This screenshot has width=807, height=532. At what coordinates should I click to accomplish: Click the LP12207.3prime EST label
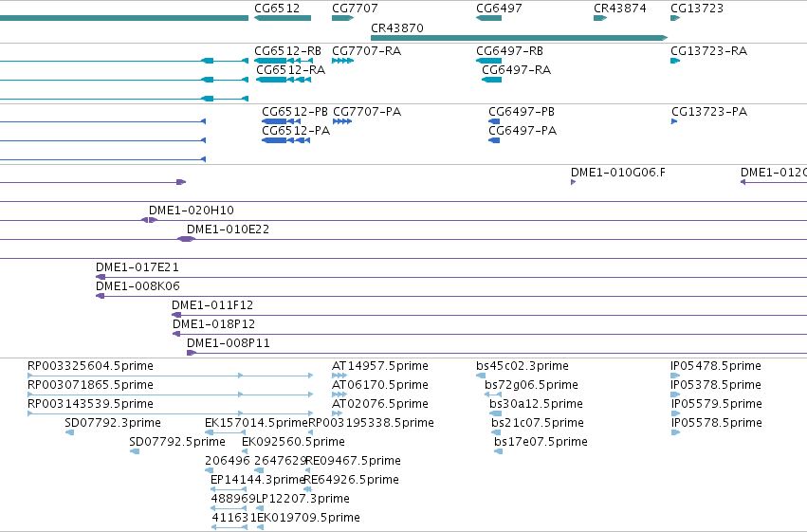coord(303,500)
